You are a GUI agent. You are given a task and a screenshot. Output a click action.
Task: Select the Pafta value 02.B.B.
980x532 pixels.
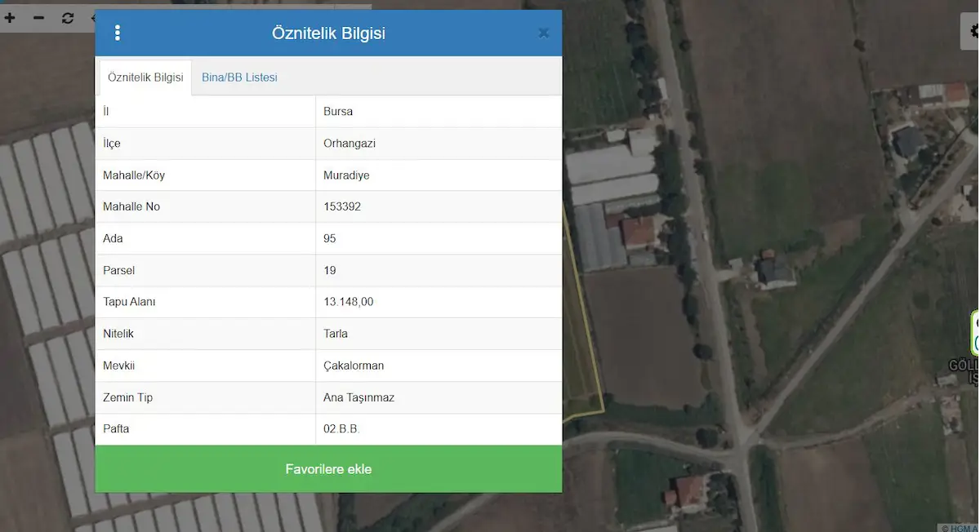439,429
